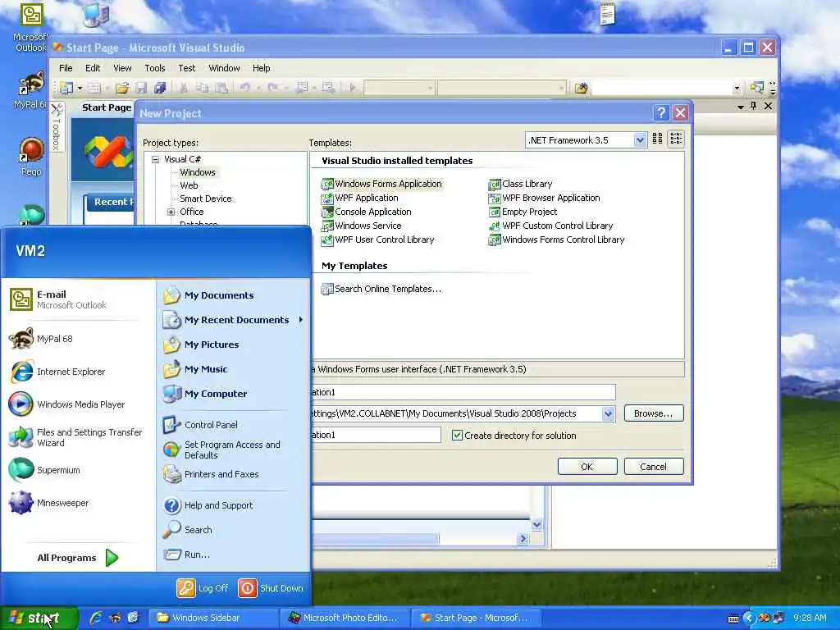This screenshot has height=630, width=840.
Task: Open MyPal 68 from Start menu
Action: point(41,339)
